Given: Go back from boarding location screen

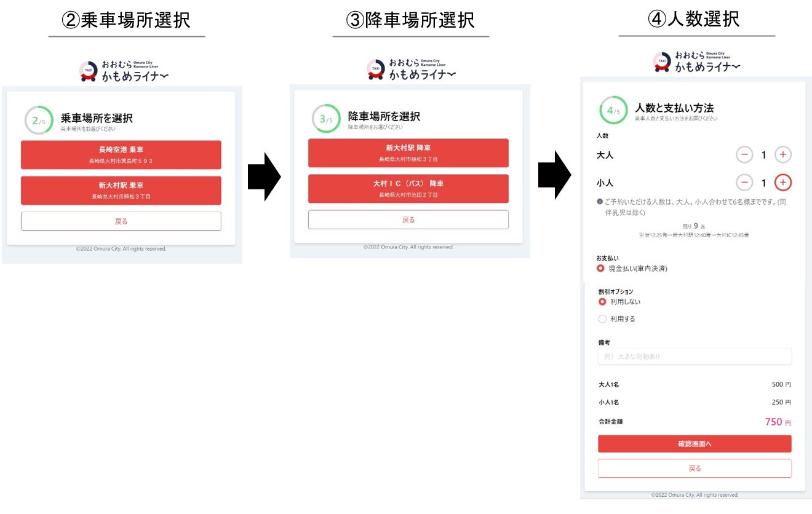Looking at the screenshot, I should click(x=121, y=221).
